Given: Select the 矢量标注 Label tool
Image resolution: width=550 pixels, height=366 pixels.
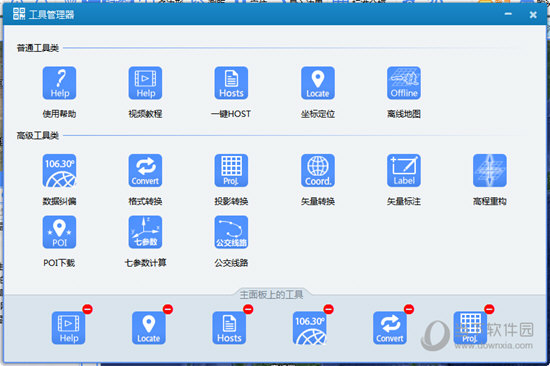Looking at the screenshot, I should [404, 171].
